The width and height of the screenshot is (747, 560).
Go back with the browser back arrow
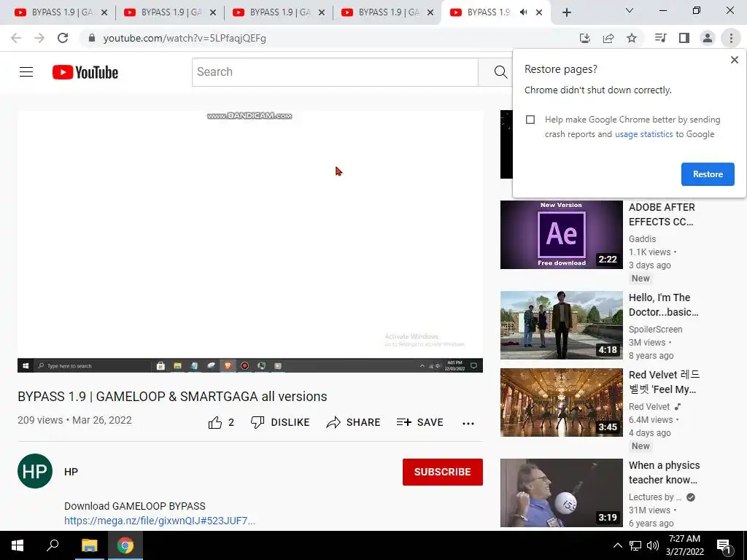click(16, 38)
